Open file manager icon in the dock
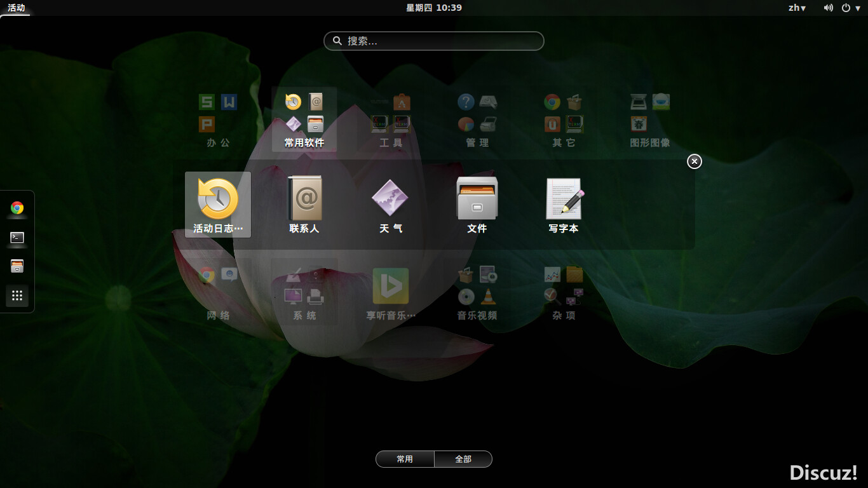Viewport: 868px width, 488px height. click(17, 266)
